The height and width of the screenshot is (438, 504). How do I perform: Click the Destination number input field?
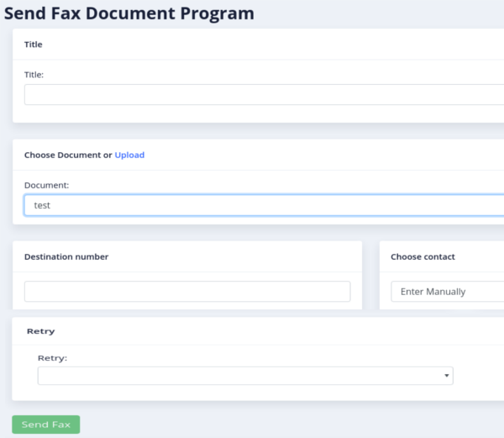[187, 292]
